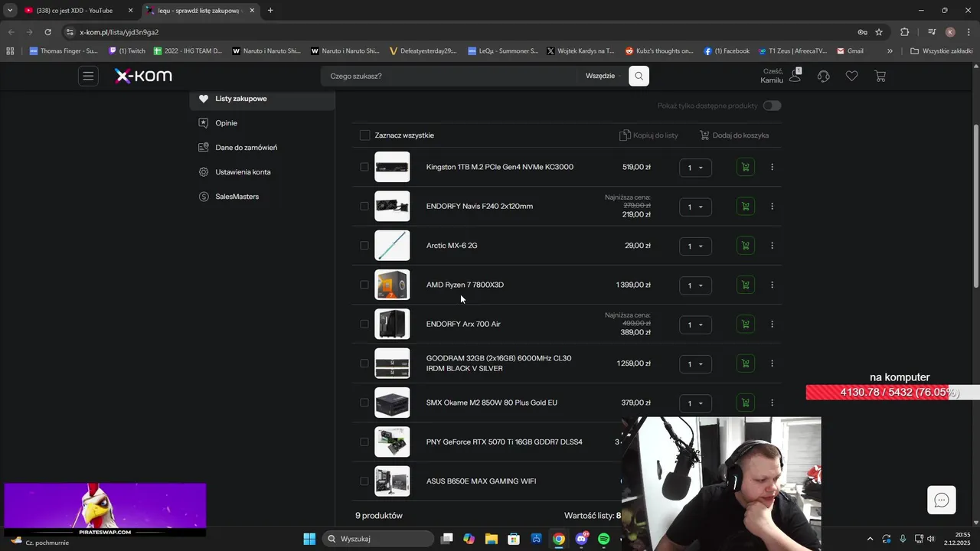
Task: Click the Czego szukasz search field
Action: pos(450,76)
